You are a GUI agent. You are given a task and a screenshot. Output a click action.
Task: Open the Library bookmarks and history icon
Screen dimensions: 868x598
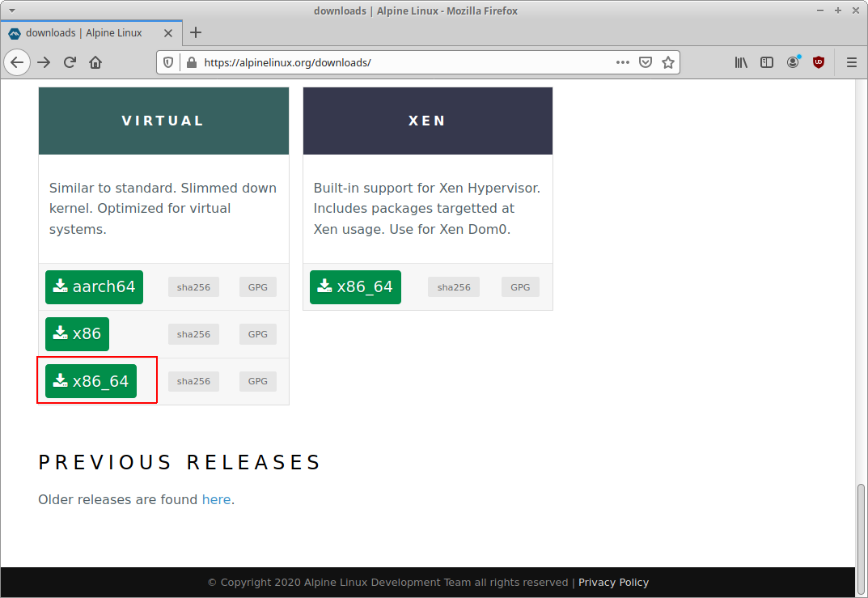[741, 62]
